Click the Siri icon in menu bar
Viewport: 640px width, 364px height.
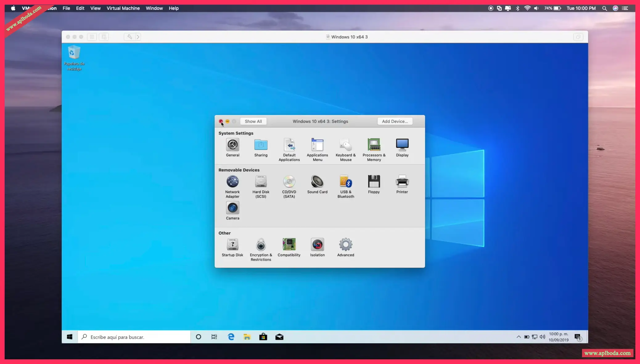tap(615, 8)
